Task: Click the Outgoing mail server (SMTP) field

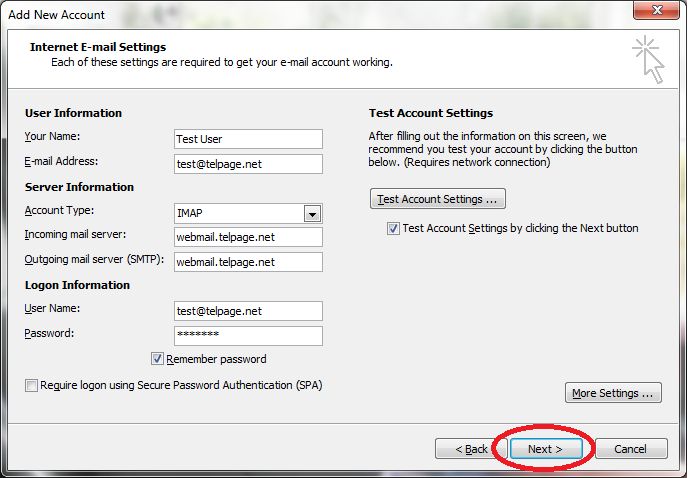Action: pos(248,262)
